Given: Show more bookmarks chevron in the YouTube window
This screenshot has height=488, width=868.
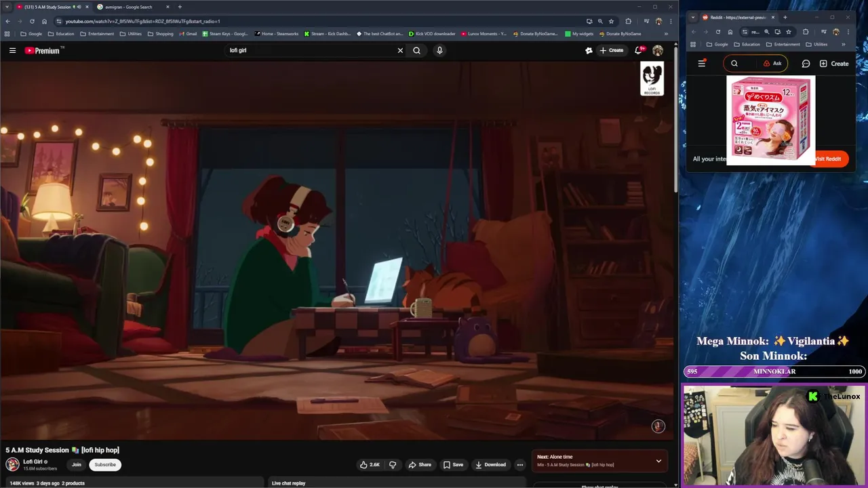Looking at the screenshot, I should pos(666,33).
